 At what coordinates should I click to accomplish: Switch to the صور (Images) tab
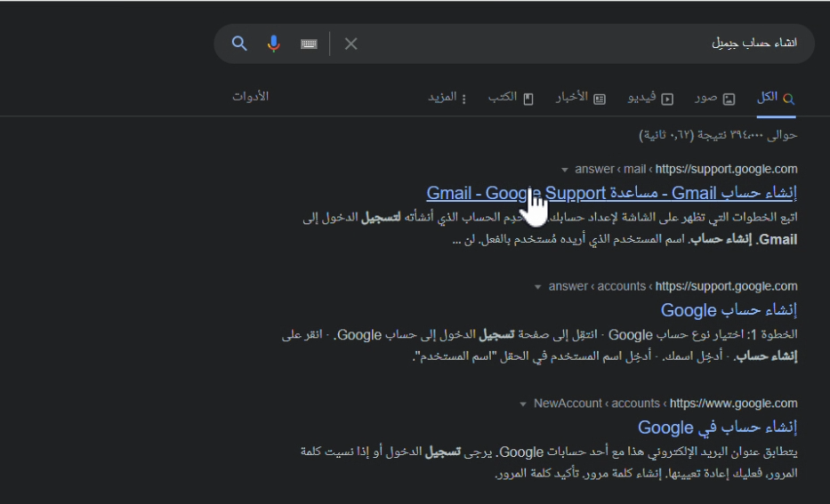[x=715, y=98]
